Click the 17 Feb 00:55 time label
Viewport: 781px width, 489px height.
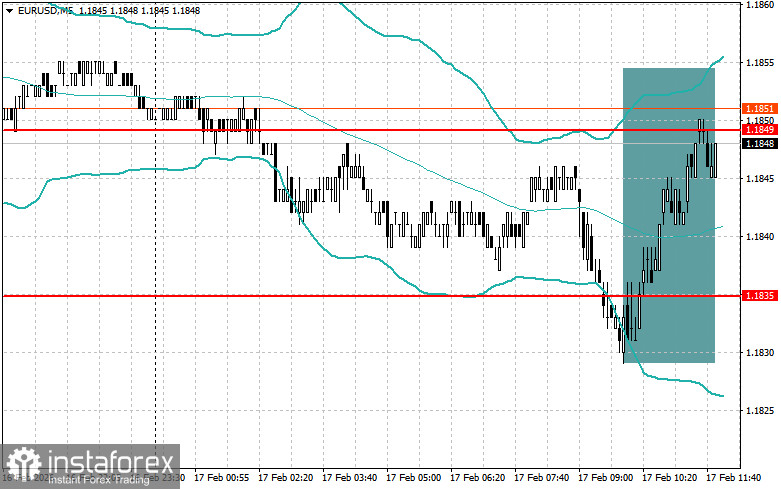(221, 478)
